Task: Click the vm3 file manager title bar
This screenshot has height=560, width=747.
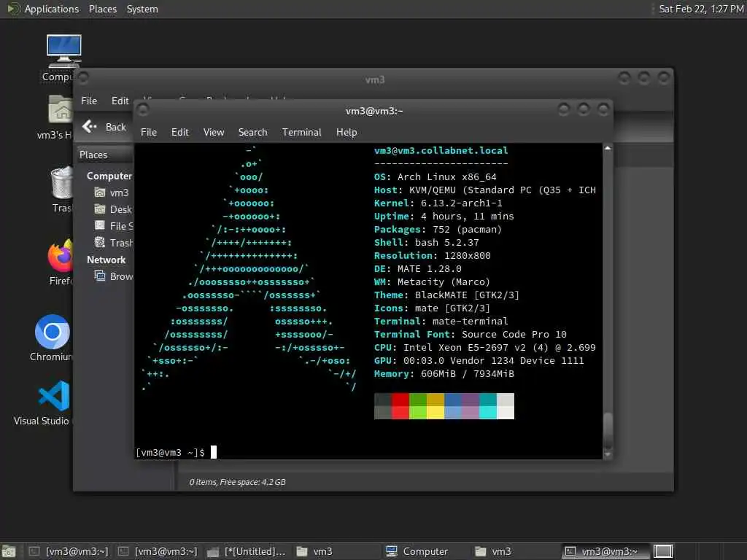Action: click(374, 79)
